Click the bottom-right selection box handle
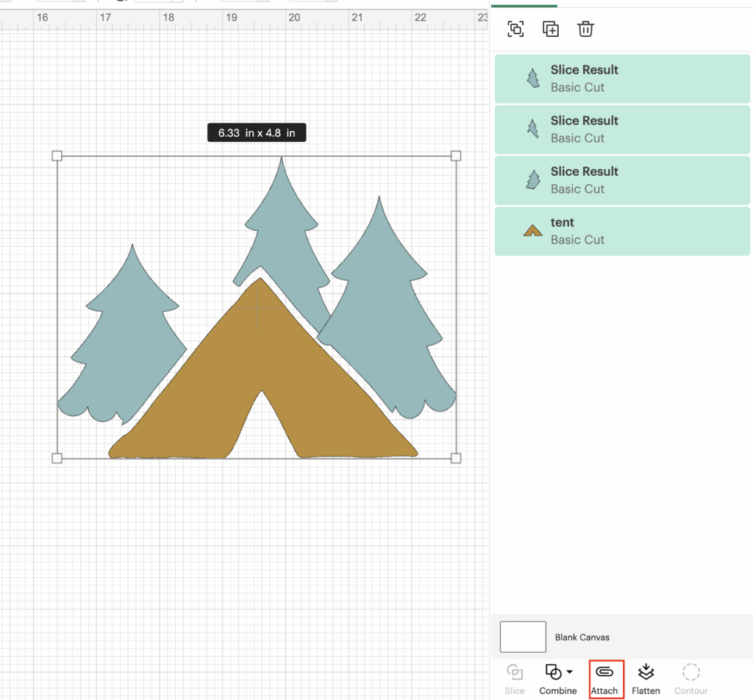 coord(456,458)
